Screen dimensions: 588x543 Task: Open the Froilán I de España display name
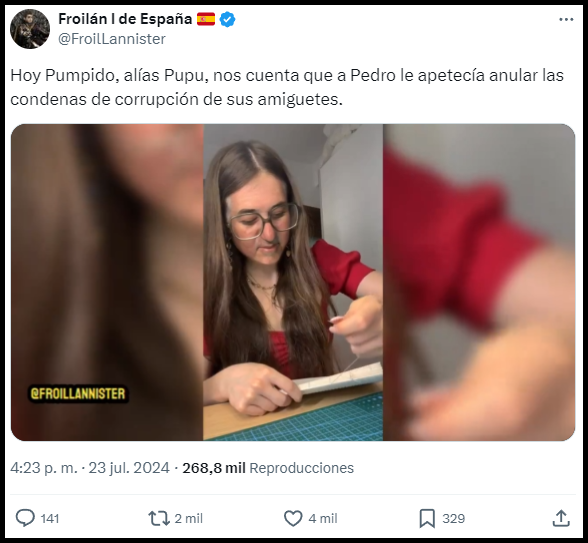pos(125,19)
